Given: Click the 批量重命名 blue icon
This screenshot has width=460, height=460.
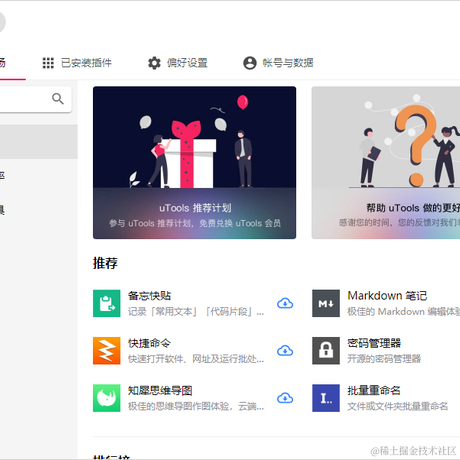Looking at the screenshot, I should click(x=326, y=398).
